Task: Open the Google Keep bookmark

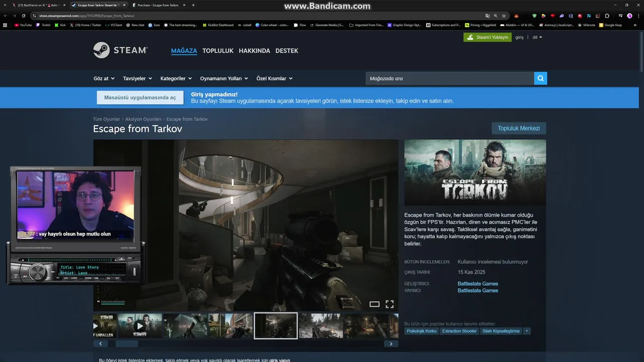Action: tap(611, 25)
